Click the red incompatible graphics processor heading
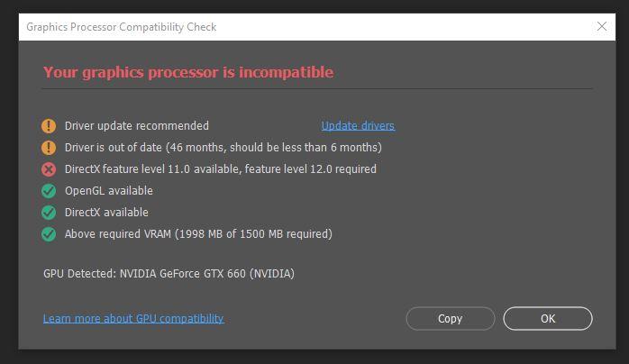Screen dimensions: 629x364 pyautogui.click(x=188, y=72)
